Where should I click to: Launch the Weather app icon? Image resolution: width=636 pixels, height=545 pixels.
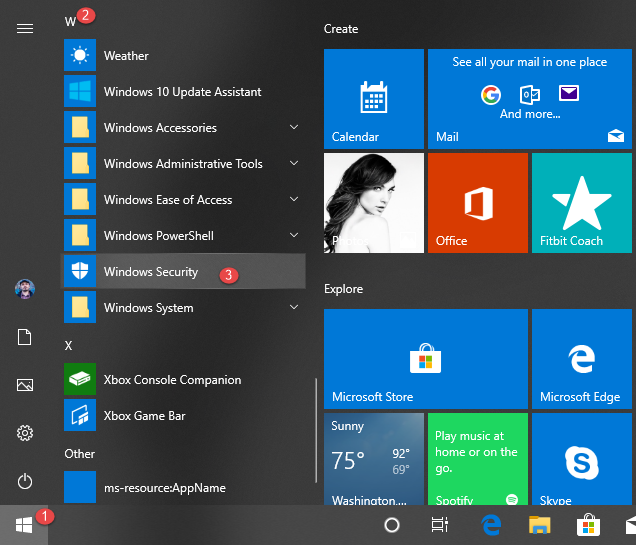click(80, 55)
